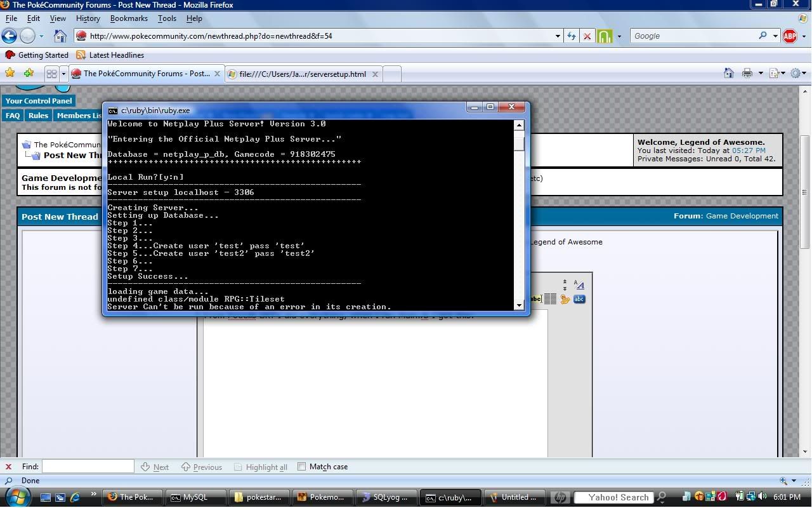Close the PokéCommunity Forums tab
The image size is (812, 508).
coord(218,74)
